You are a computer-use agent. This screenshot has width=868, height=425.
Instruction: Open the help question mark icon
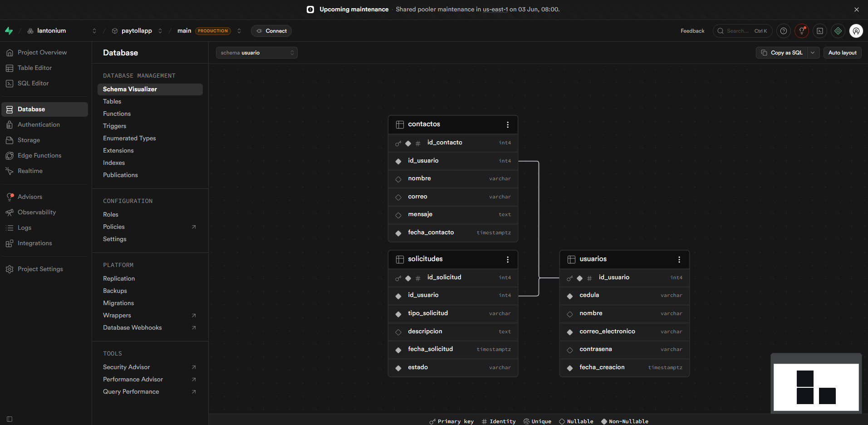pyautogui.click(x=784, y=31)
